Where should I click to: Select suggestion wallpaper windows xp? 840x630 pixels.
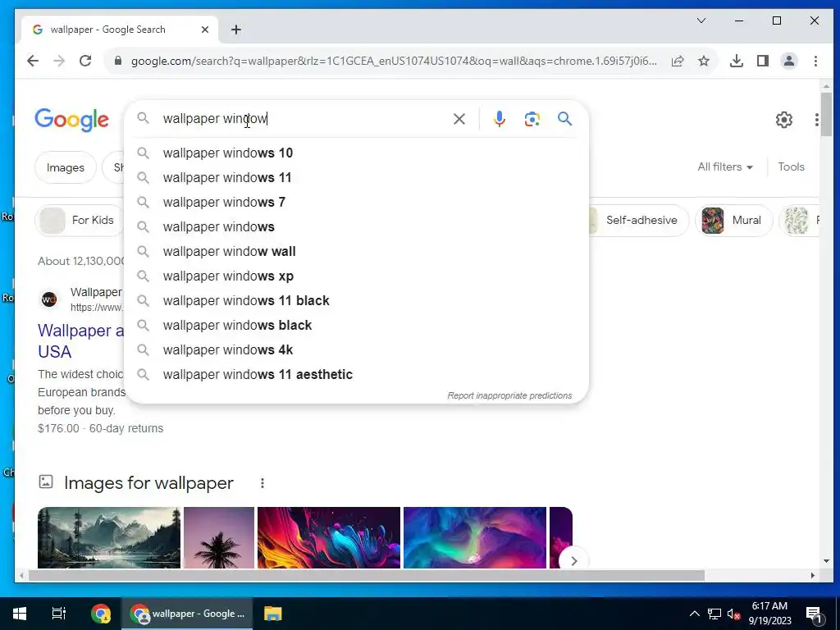coord(356,276)
